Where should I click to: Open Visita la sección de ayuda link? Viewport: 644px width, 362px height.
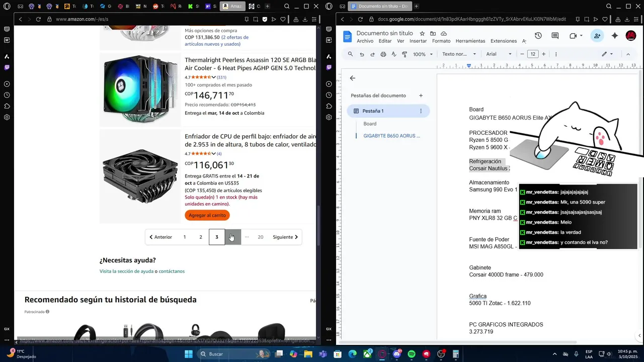[x=126, y=271]
